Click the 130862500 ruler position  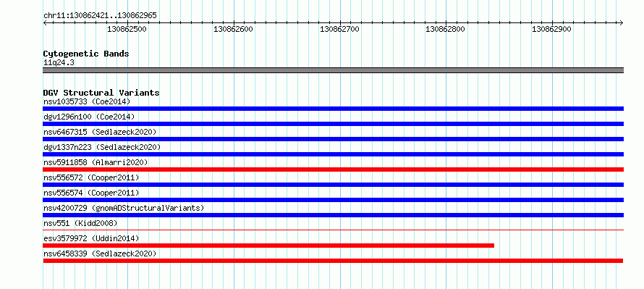[127, 29]
